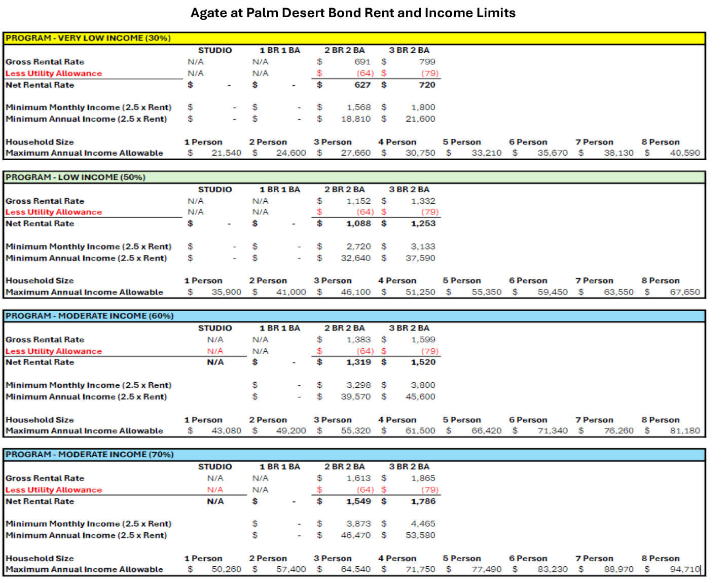Screen dimensions: 728x583
Task: Select the net rental rate value 1,319
Action: pos(358,362)
